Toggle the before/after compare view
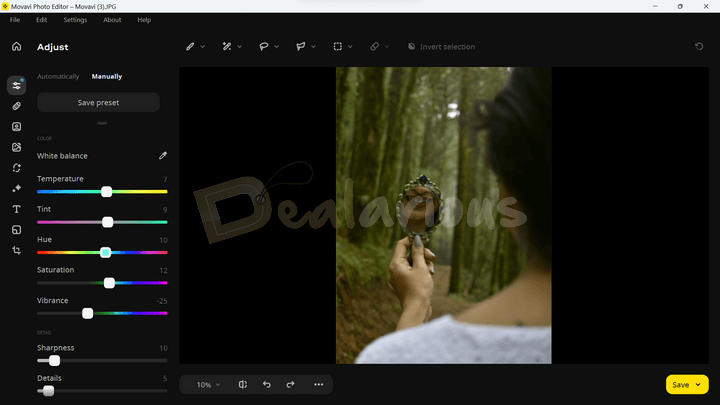The height and width of the screenshot is (405, 720). pos(242,384)
